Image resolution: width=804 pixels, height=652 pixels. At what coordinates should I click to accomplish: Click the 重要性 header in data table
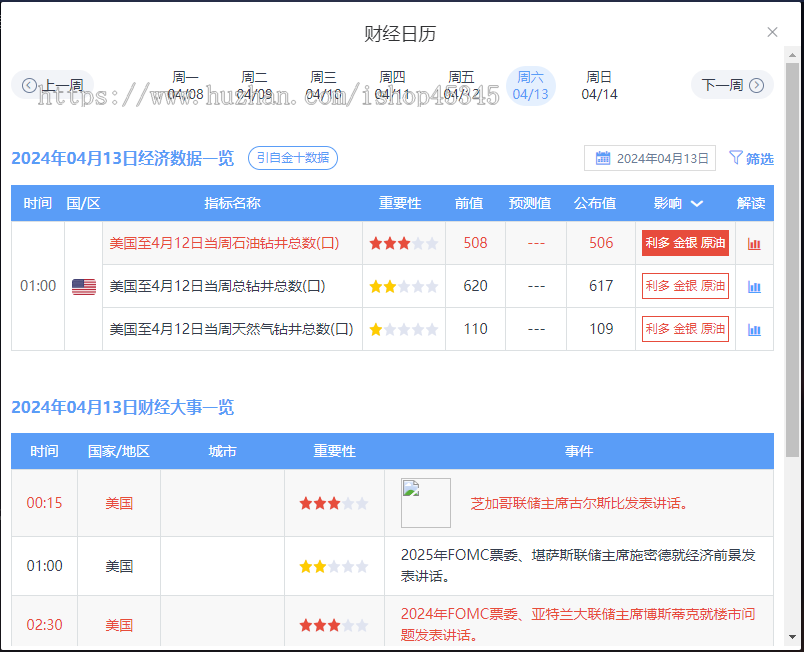pyautogui.click(x=400, y=203)
